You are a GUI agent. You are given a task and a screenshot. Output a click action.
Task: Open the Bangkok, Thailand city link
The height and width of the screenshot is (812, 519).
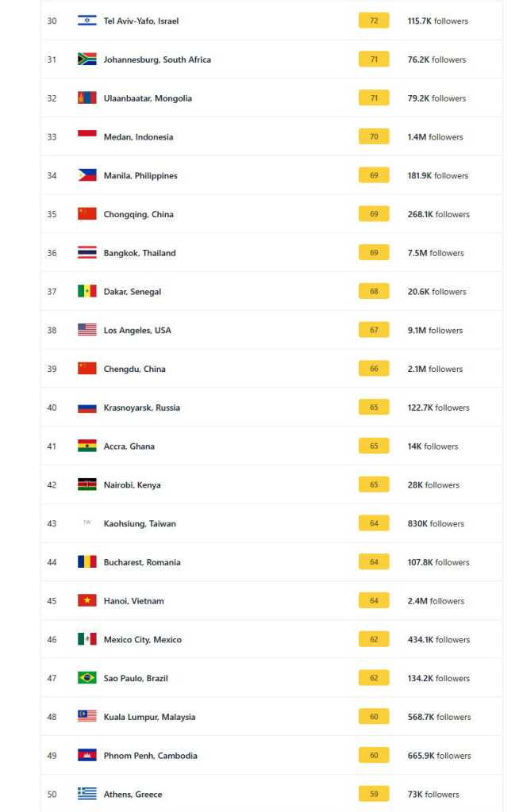[x=140, y=253]
